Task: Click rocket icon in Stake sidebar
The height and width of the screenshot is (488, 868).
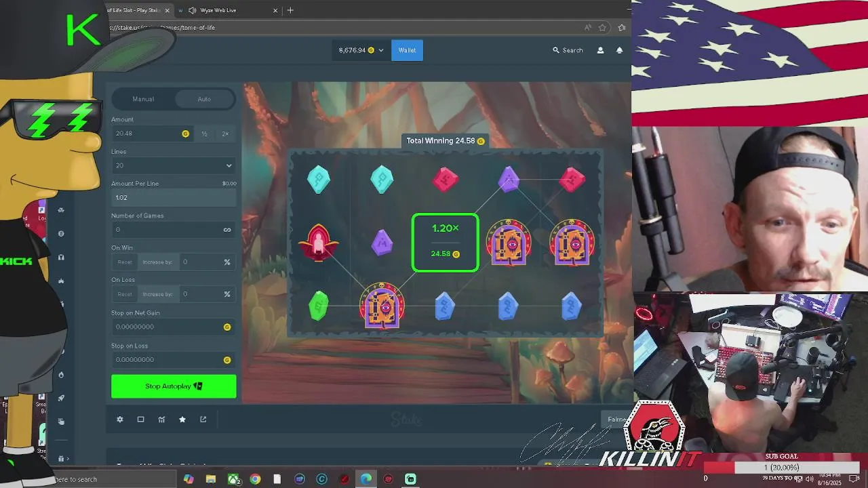Action: (61, 398)
